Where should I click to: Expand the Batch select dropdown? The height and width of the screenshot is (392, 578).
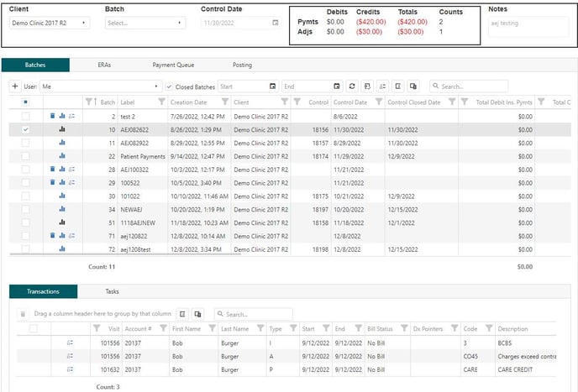coord(145,24)
